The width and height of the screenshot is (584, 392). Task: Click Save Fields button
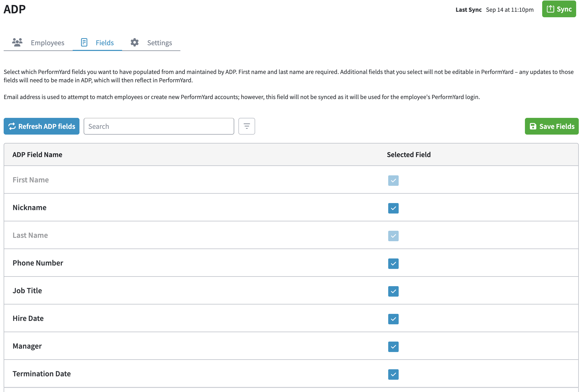(552, 126)
